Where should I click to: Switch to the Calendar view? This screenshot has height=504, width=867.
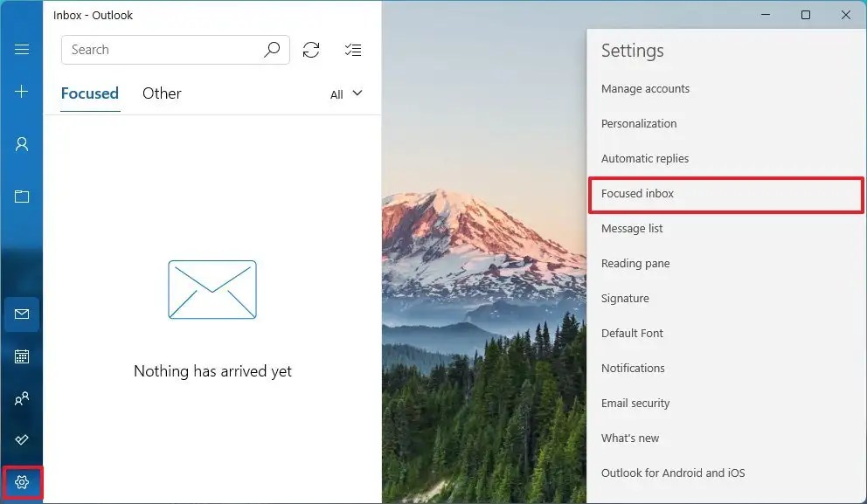pos(22,356)
